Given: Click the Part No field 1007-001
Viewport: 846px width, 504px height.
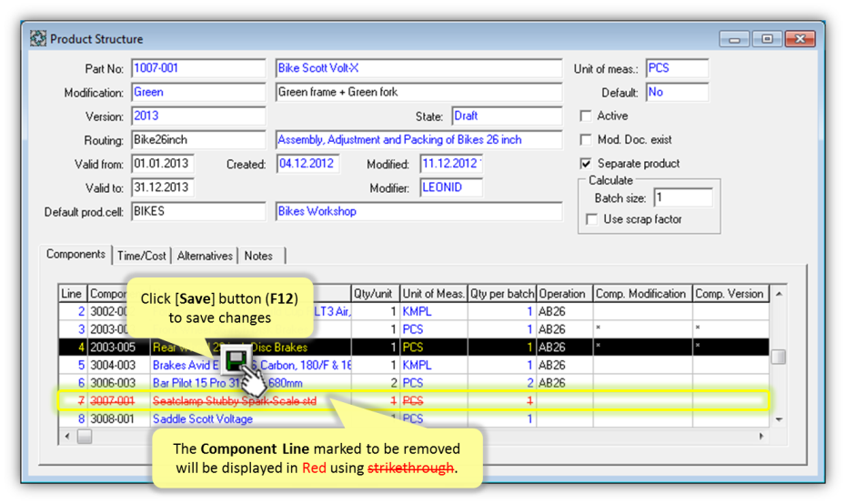Looking at the screenshot, I should point(198,68).
